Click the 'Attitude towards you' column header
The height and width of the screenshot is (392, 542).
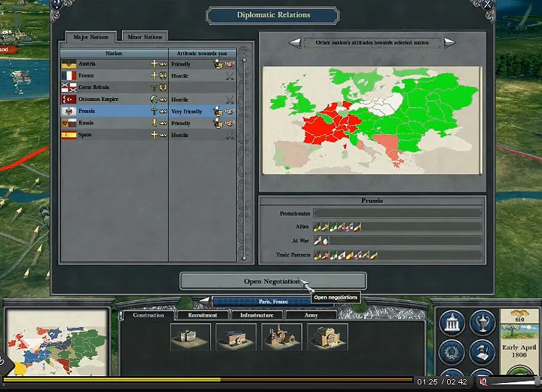[202, 54]
